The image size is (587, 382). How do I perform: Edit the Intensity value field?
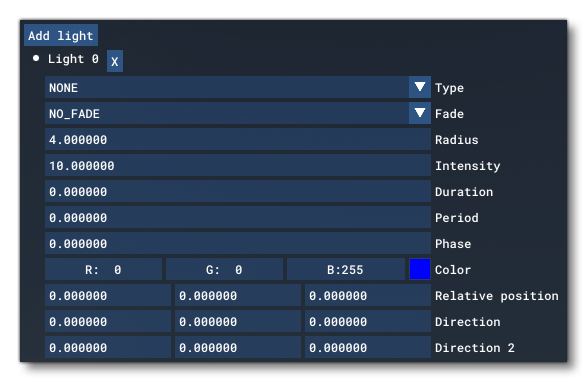click(x=238, y=166)
